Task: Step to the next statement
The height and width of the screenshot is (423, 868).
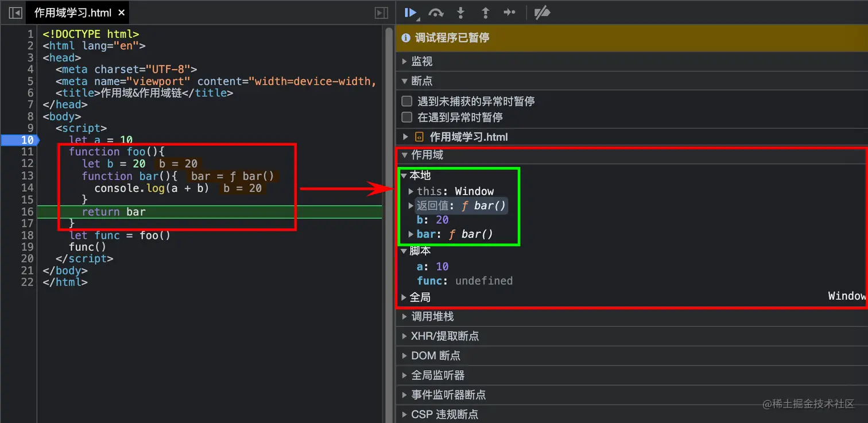Action: point(509,13)
